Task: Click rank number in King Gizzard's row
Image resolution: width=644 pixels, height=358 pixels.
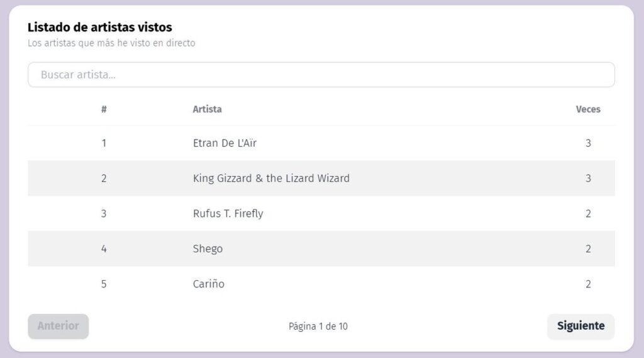Action: coord(104,179)
